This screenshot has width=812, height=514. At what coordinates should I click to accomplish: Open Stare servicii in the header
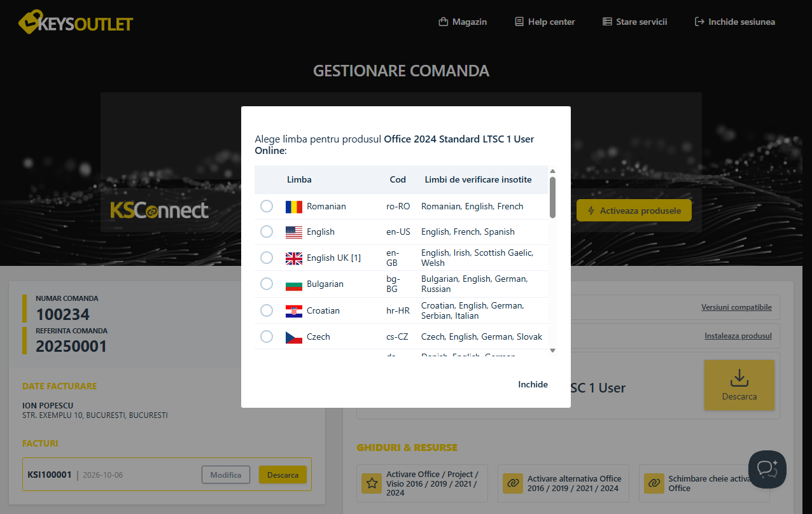tap(634, 22)
